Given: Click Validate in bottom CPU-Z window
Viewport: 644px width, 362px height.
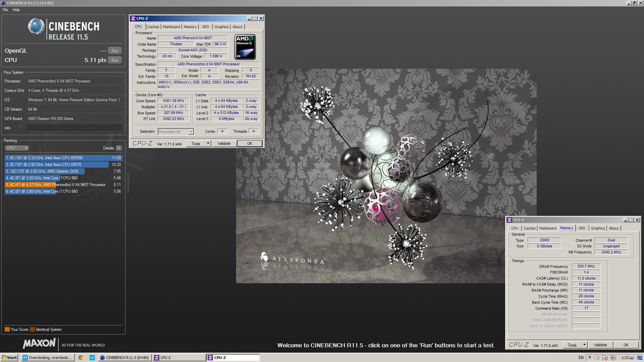Looking at the screenshot, I should pyautogui.click(x=600, y=345).
